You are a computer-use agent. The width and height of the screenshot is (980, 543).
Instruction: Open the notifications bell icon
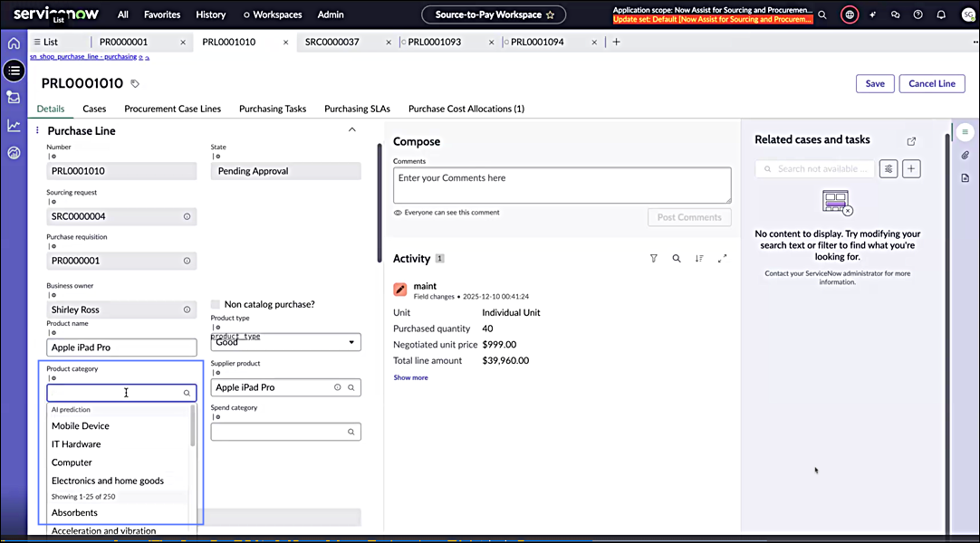(x=941, y=14)
